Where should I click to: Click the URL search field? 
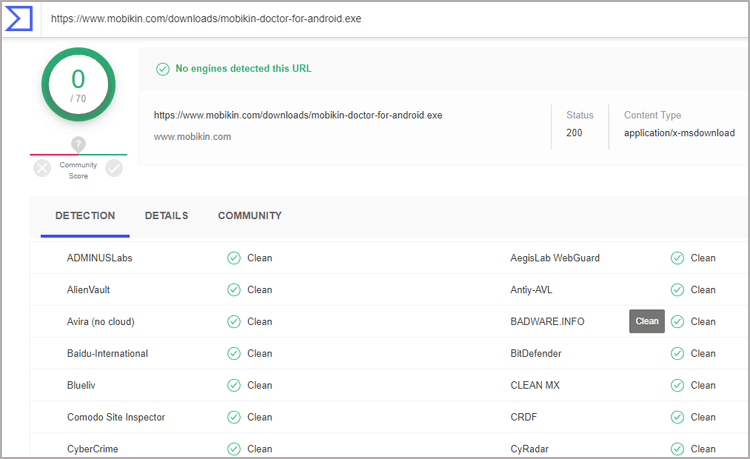(395, 19)
